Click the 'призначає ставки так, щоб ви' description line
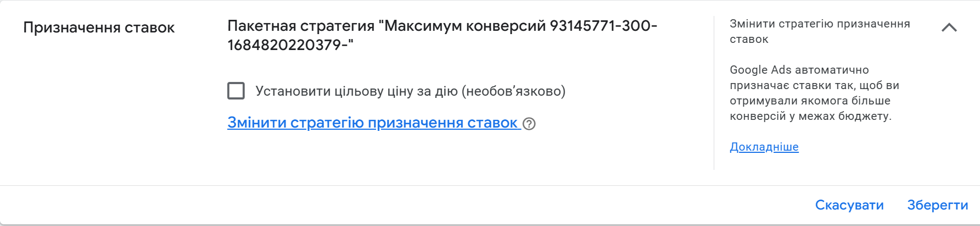Screen dimensions: 980x226 (x=814, y=85)
